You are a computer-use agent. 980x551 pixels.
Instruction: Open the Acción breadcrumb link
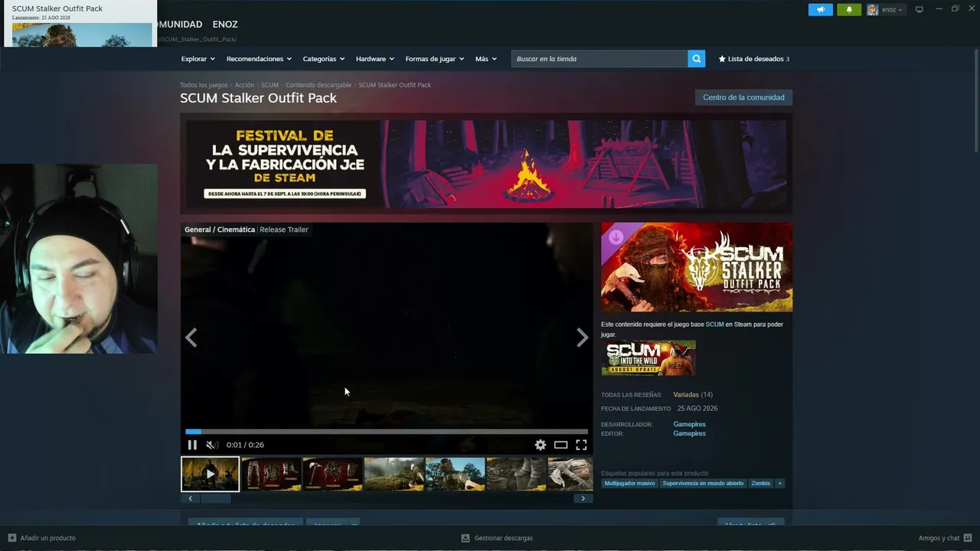point(244,85)
